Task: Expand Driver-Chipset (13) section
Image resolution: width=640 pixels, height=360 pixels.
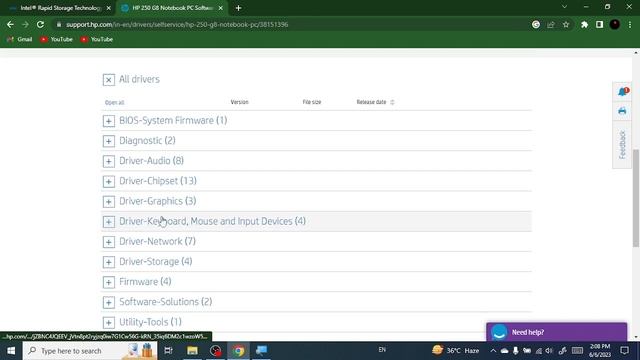Action: click(x=109, y=181)
